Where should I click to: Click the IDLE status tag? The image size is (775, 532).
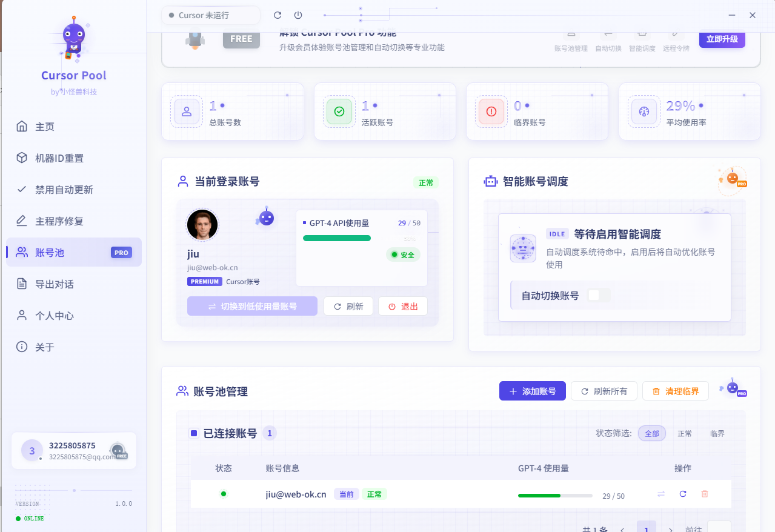click(557, 234)
